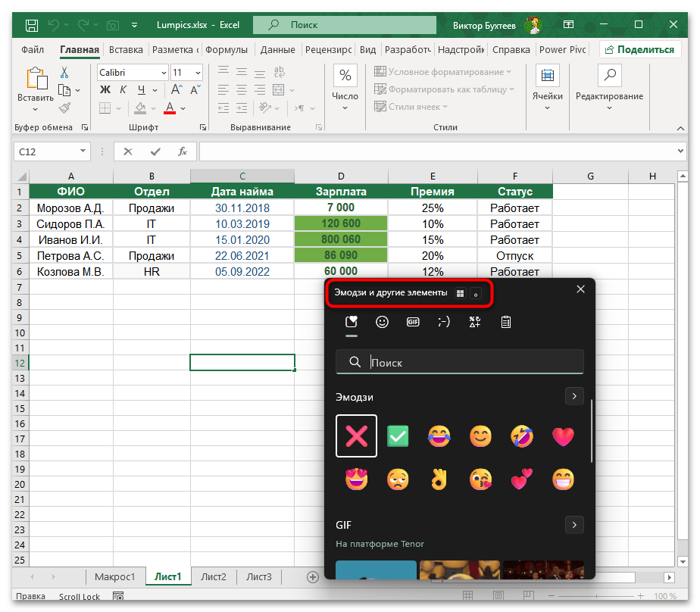Switch to sheet tab Лист2
The height and width of the screenshot is (612, 700).
214,576
